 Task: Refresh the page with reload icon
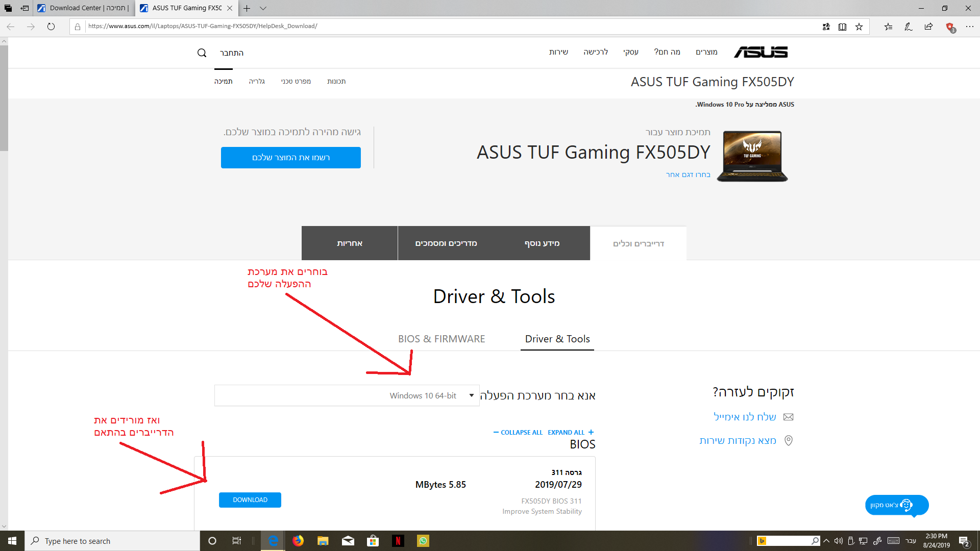[51, 27]
